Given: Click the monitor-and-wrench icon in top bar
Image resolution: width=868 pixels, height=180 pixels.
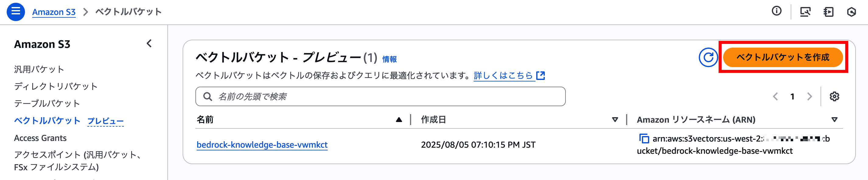Looking at the screenshot, I should click(x=805, y=11).
